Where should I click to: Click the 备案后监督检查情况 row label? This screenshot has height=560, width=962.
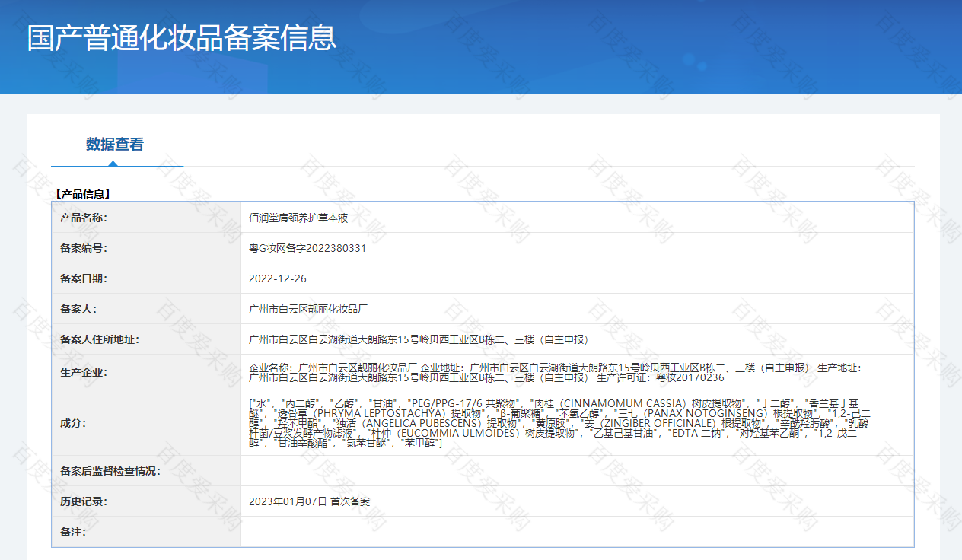tap(110, 471)
